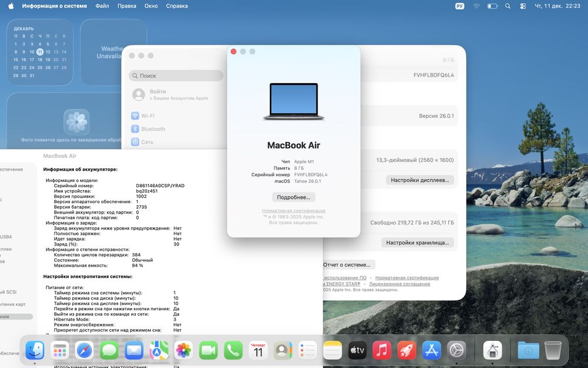Open the Trash in the Dock

coord(553,350)
